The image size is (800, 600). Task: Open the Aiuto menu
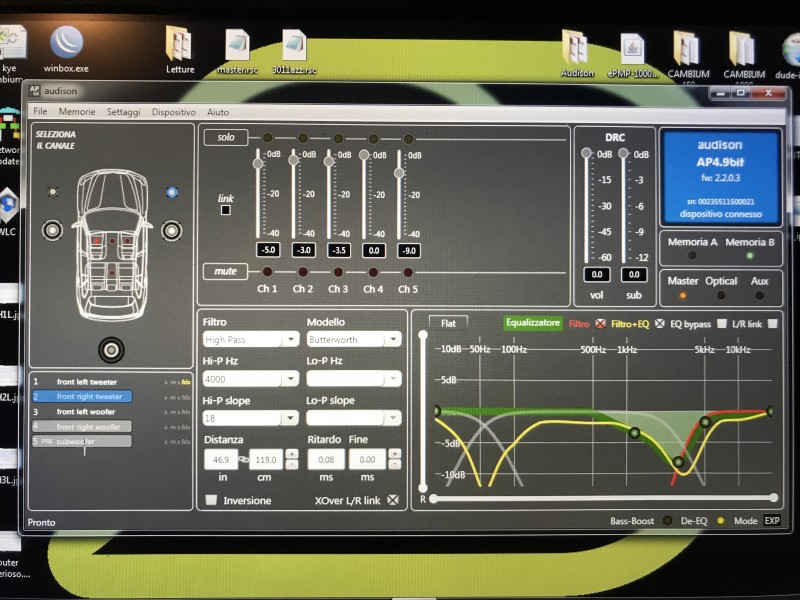click(218, 112)
